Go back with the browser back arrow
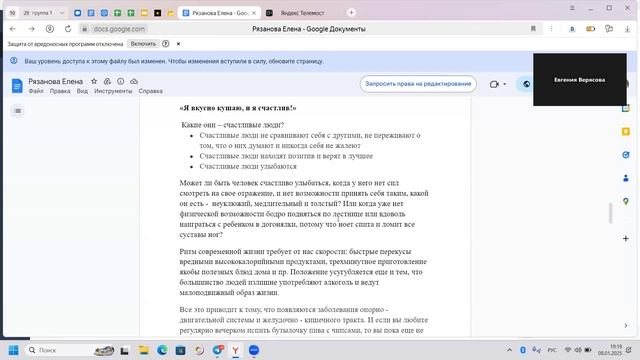The image size is (640, 360). click(13, 29)
